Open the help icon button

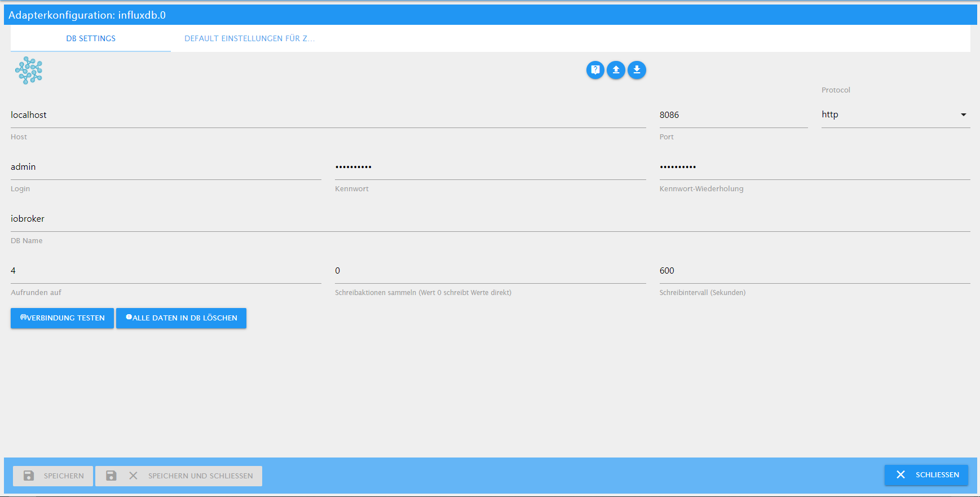(x=595, y=70)
